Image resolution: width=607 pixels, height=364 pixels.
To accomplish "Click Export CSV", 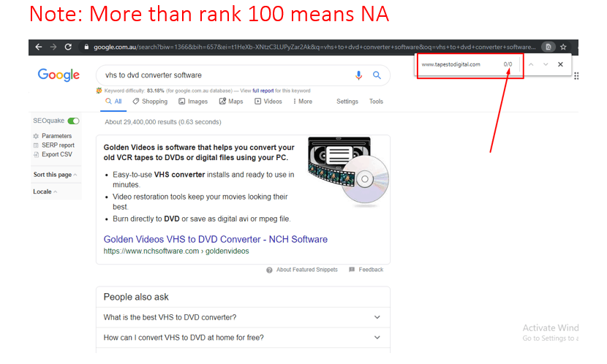I will (x=57, y=154).
